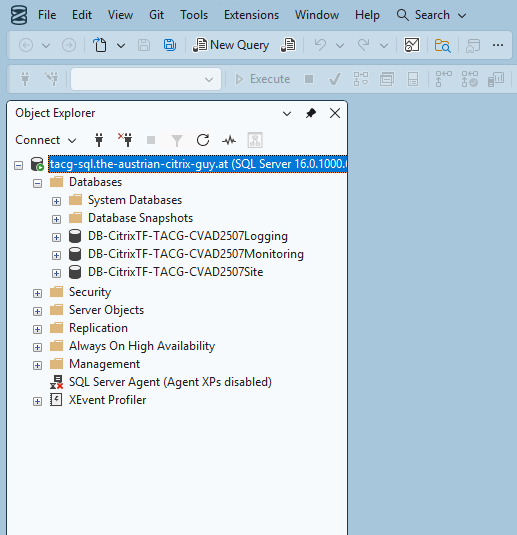Expand System Databases folder
Viewport: 517px width, 535px height.
(x=56, y=202)
